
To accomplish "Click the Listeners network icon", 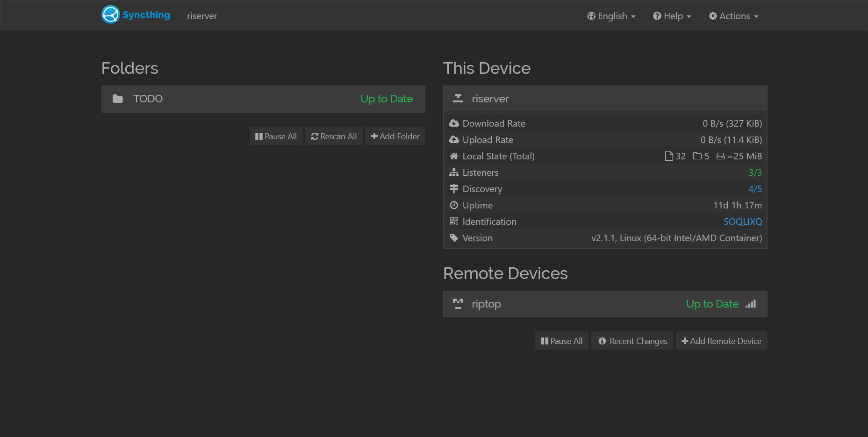I will coord(454,172).
